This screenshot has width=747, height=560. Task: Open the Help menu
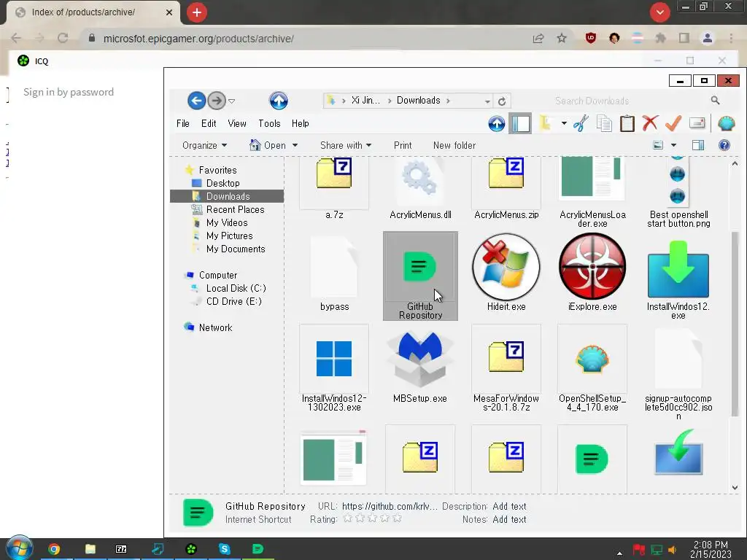(300, 123)
